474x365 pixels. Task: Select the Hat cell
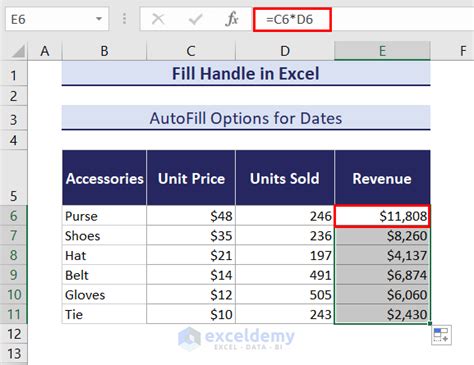tap(104, 255)
